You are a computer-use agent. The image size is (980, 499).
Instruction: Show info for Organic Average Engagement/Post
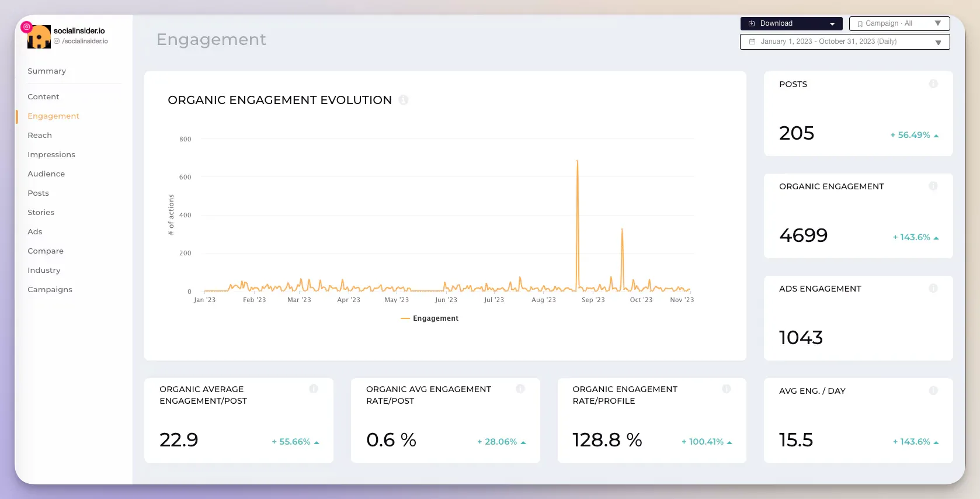coord(314,389)
